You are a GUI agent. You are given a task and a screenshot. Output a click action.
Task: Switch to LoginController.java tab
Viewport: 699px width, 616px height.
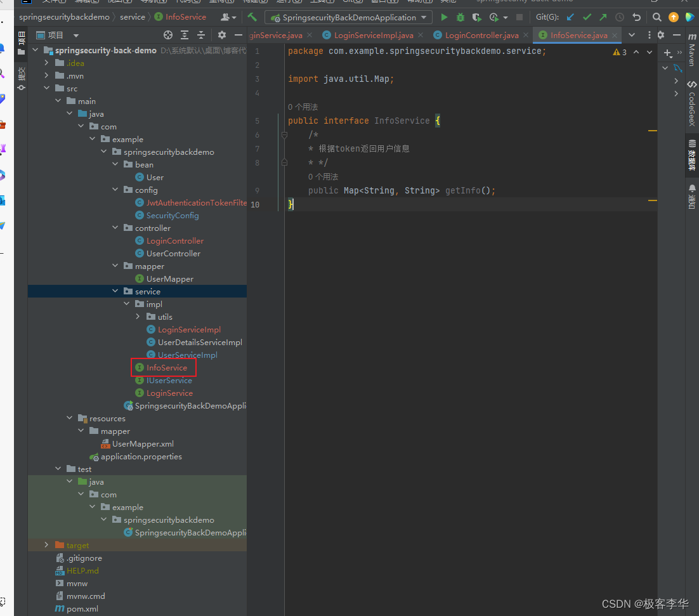pyautogui.click(x=481, y=36)
